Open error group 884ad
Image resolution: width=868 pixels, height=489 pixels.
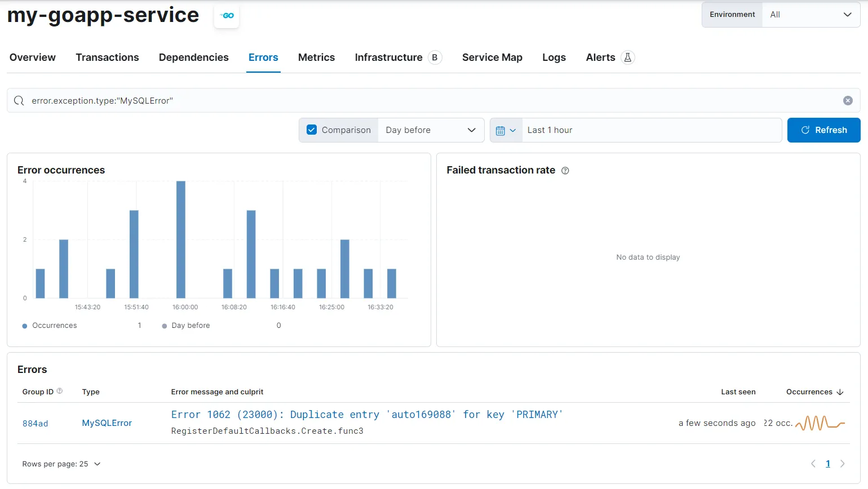(36, 424)
